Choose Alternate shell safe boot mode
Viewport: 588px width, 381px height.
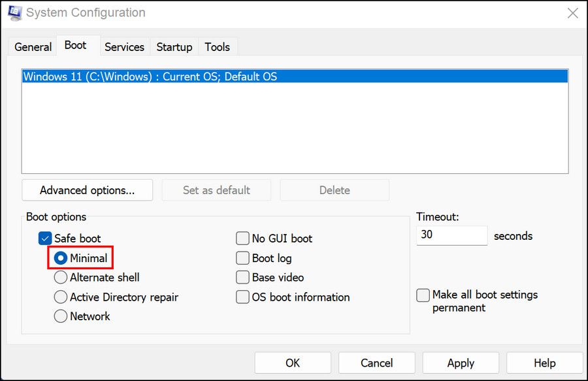point(61,277)
